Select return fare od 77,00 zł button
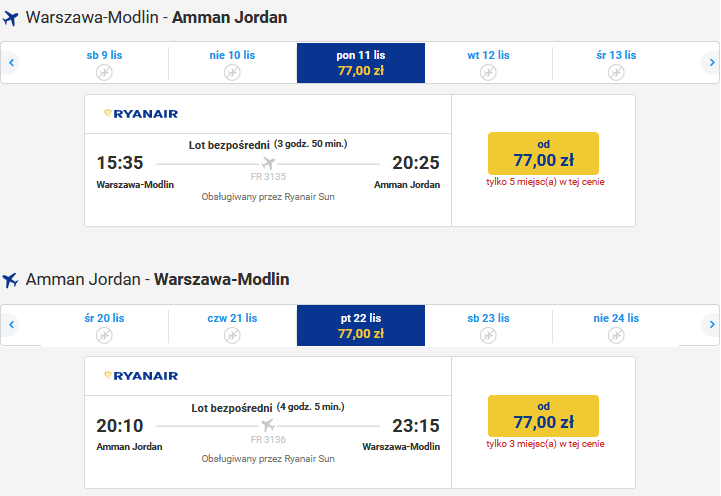Viewport: 721px width, 496px height. 544,416
